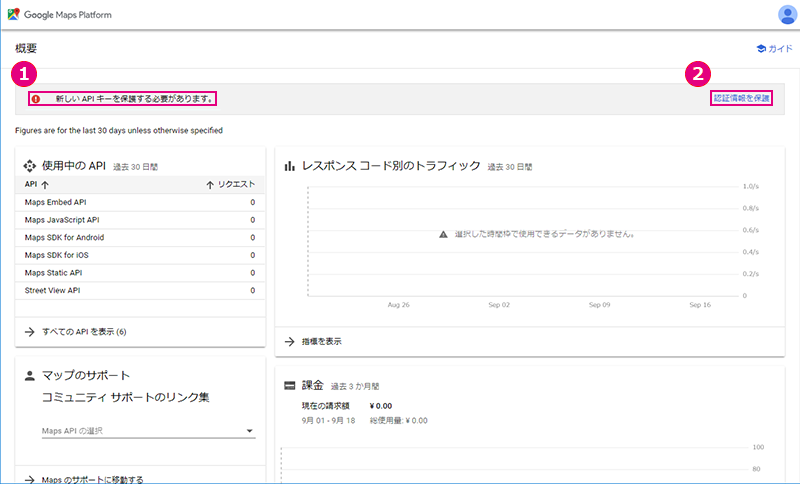
Task: Click the Sep 16 axis label
Action: (700, 305)
